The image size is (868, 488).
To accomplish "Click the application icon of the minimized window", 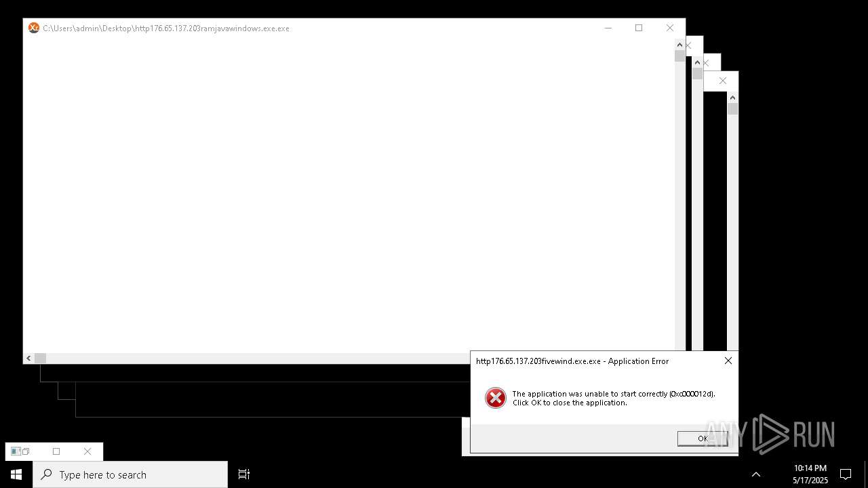I will coord(16,451).
